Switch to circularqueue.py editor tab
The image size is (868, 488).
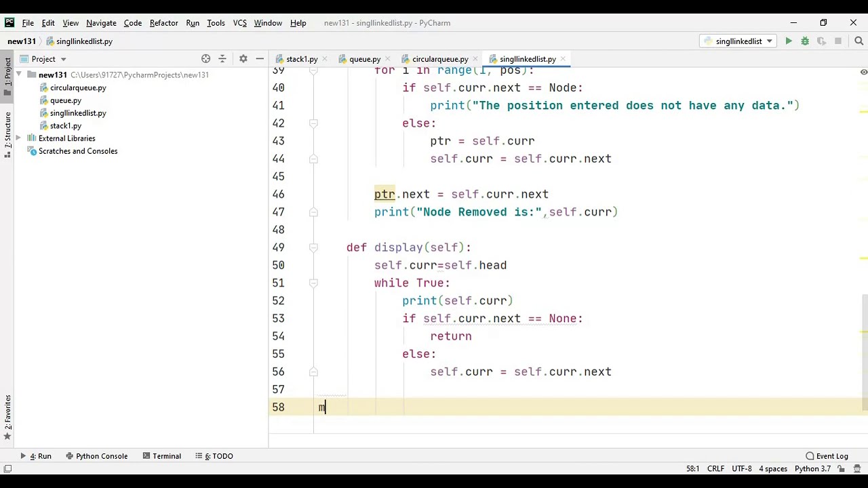point(440,60)
